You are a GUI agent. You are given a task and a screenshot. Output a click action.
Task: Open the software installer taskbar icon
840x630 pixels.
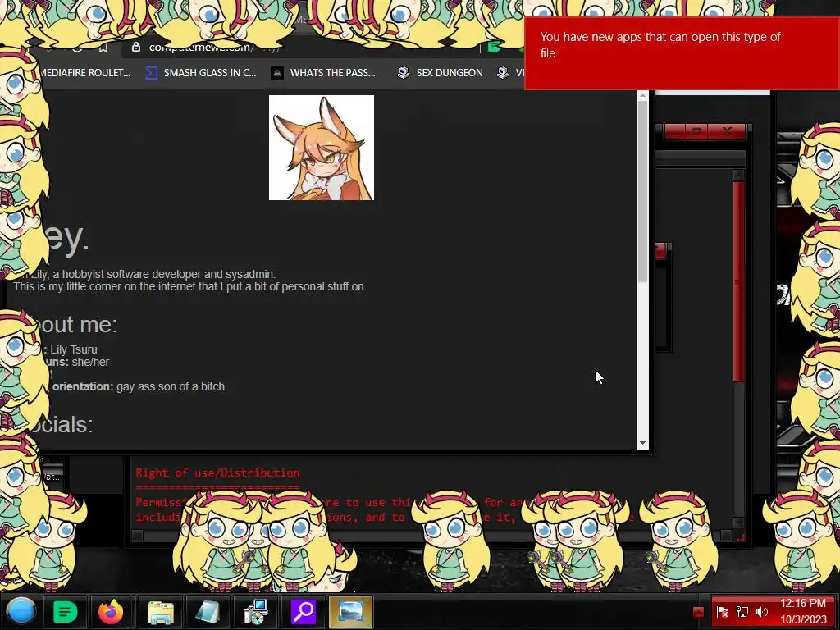click(x=256, y=612)
